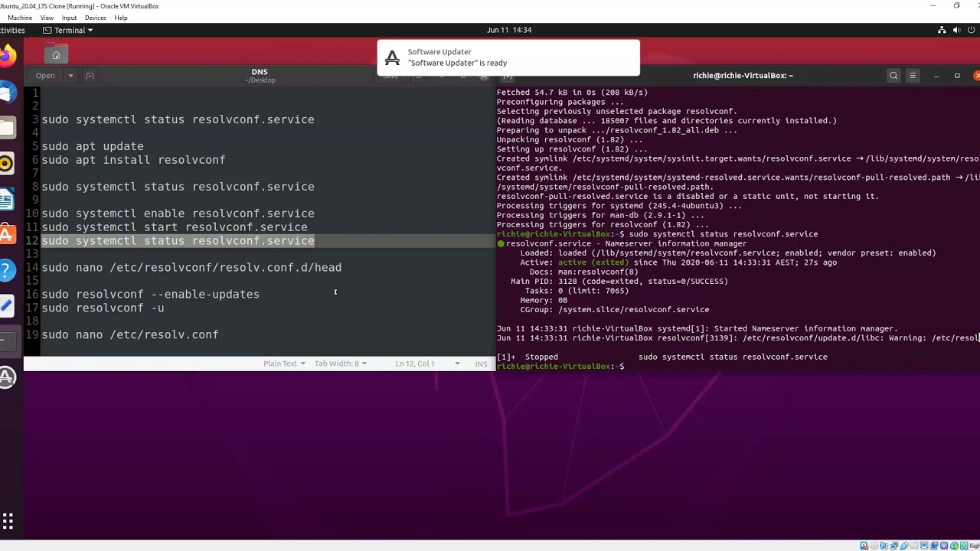
Task: Click the line 'sudo resolvconf --enable-updates'
Action: [150, 294]
